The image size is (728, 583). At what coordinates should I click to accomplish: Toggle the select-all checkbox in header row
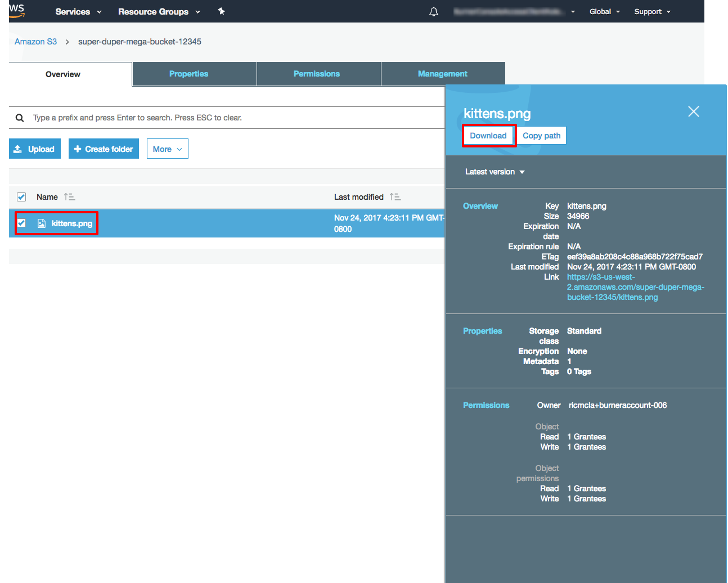tap(21, 197)
